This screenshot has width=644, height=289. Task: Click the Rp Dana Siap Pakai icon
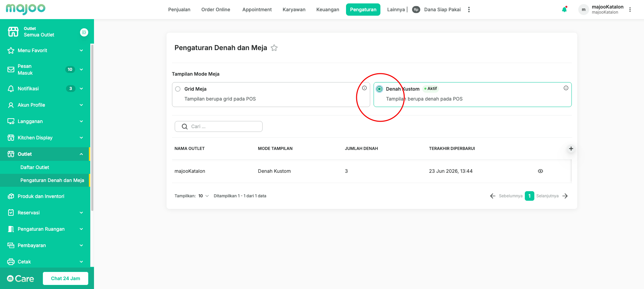(416, 10)
